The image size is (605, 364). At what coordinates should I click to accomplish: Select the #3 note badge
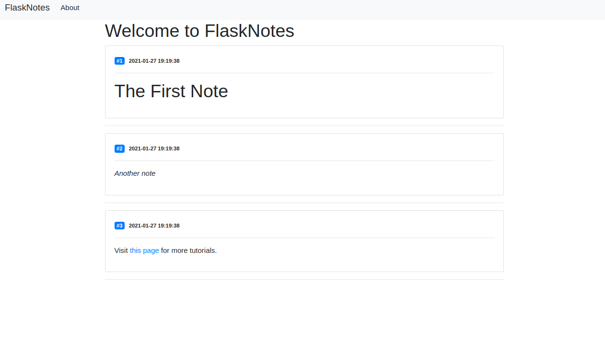point(119,226)
